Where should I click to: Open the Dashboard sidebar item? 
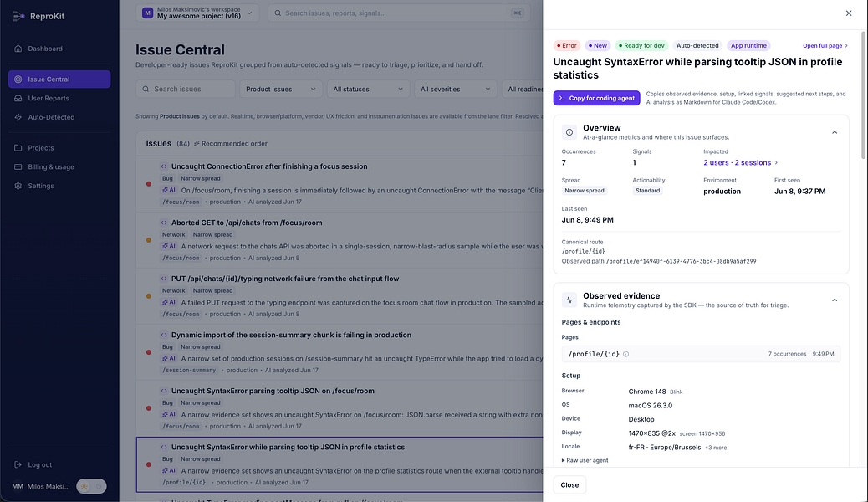59,49
